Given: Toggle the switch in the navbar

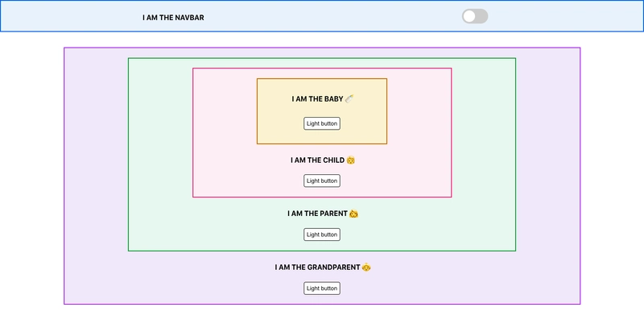Looking at the screenshot, I should point(475,16).
